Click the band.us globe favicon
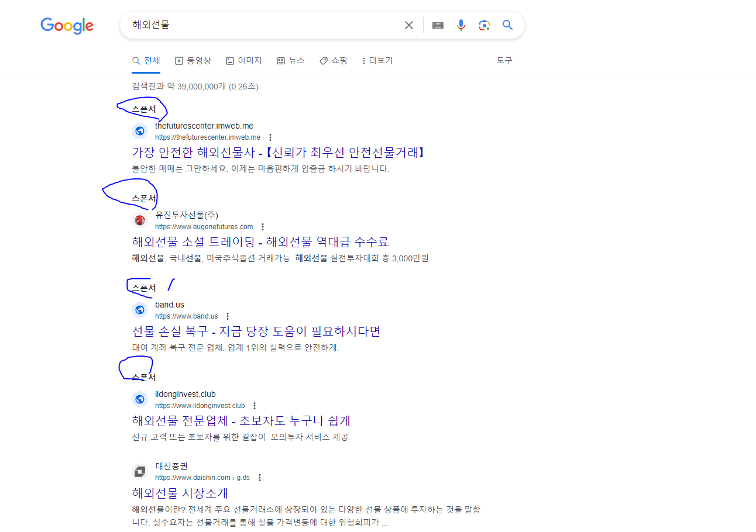Viewport: 756px width, 532px height. pyautogui.click(x=140, y=310)
